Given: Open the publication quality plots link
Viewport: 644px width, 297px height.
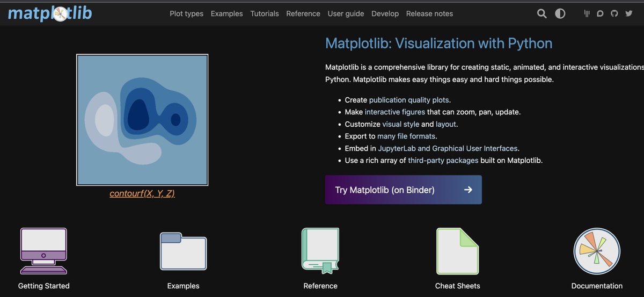Looking at the screenshot, I should click(x=409, y=100).
